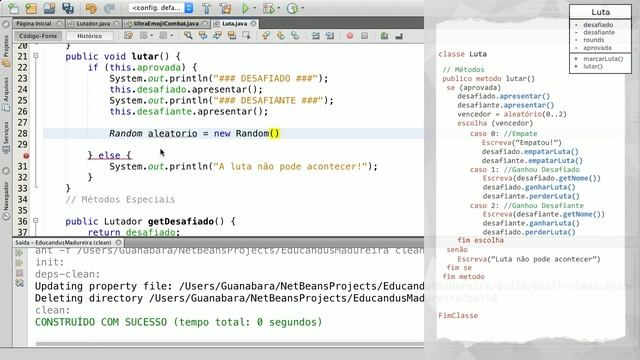Click the Undo toolbar icon
640x360 pixels.
[91, 8]
